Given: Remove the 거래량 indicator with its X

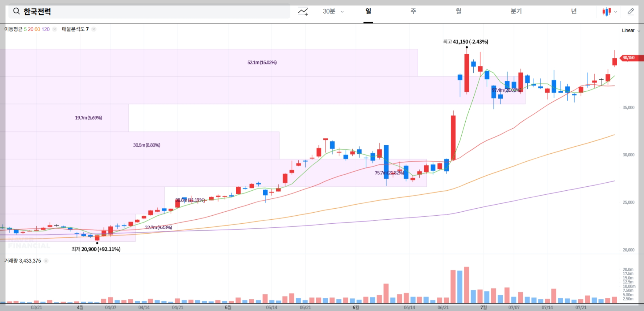Looking at the screenshot, I should 46,261.
